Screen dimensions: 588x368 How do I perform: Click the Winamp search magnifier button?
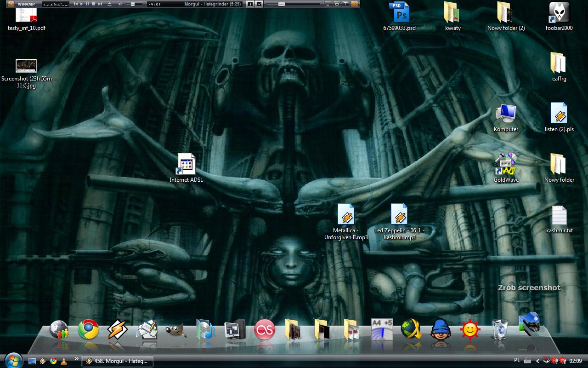(x=259, y=4)
